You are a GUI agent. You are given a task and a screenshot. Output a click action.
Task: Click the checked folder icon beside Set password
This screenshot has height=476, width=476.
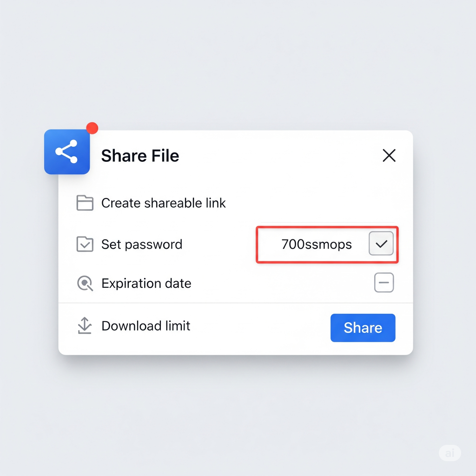point(85,244)
